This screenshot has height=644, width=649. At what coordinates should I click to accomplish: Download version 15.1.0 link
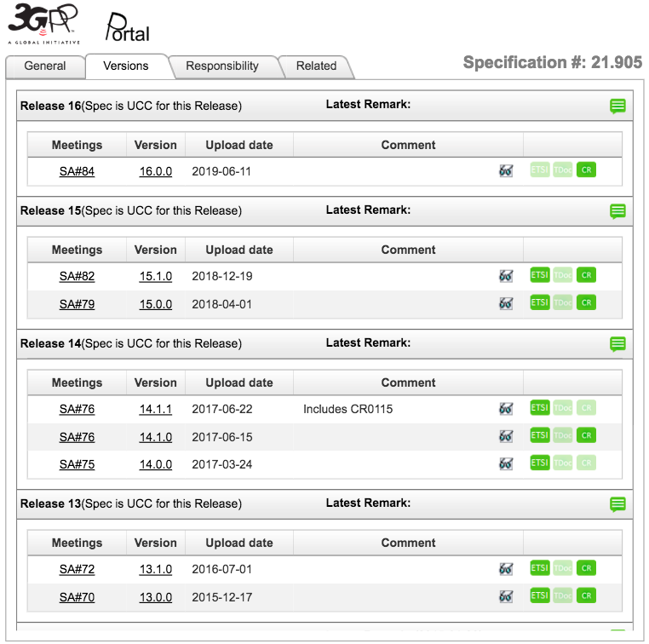156,276
